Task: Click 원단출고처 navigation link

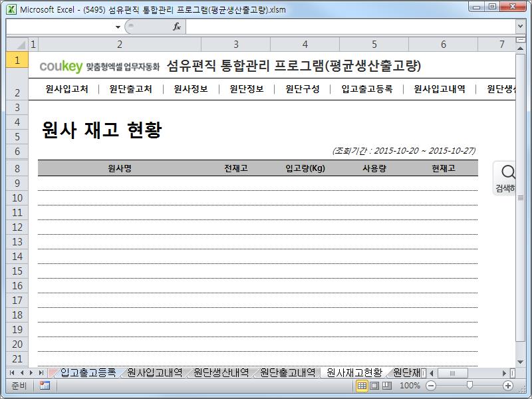Action: point(130,89)
